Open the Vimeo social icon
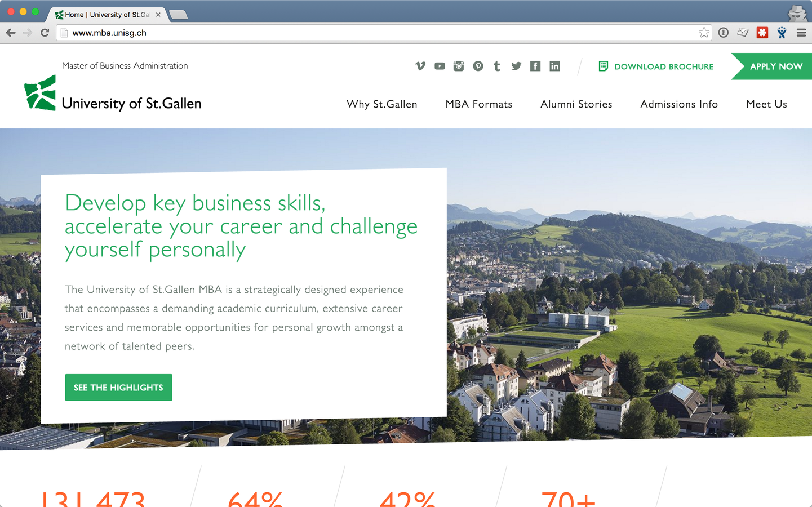Viewport: 812px width, 507px height. click(x=420, y=66)
